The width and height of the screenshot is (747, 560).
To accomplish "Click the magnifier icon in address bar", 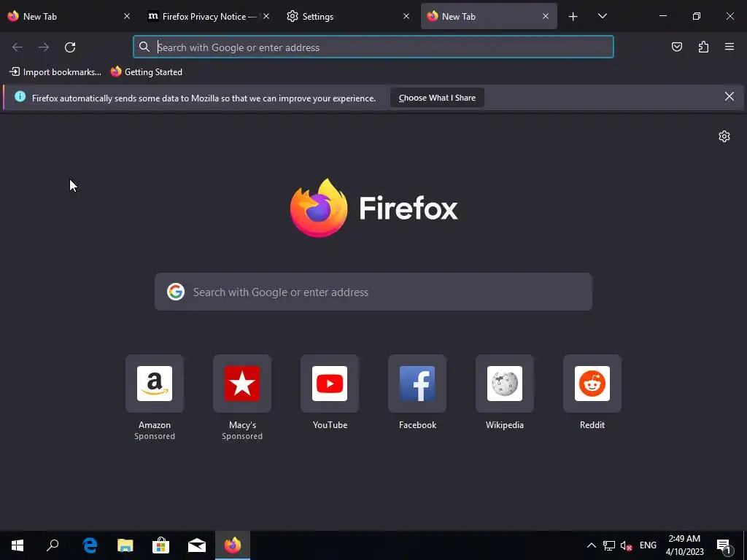I will click(x=144, y=47).
